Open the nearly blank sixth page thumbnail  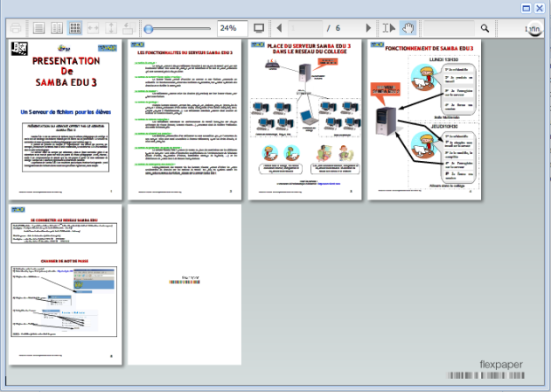click(x=185, y=284)
